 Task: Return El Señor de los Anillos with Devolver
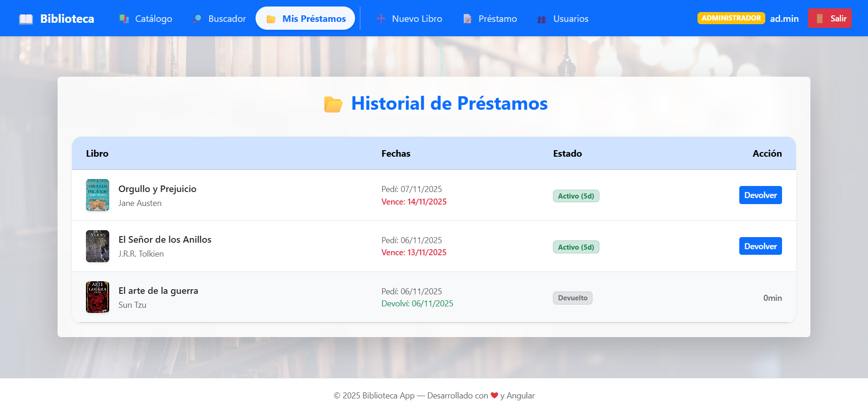pyautogui.click(x=760, y=246)
